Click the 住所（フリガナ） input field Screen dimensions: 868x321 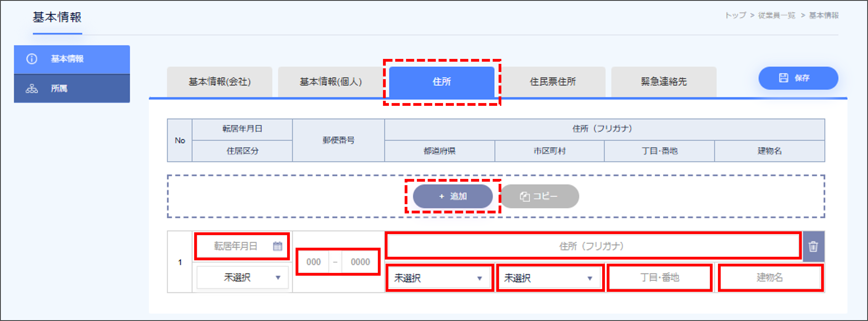click(x=593, y=246)
